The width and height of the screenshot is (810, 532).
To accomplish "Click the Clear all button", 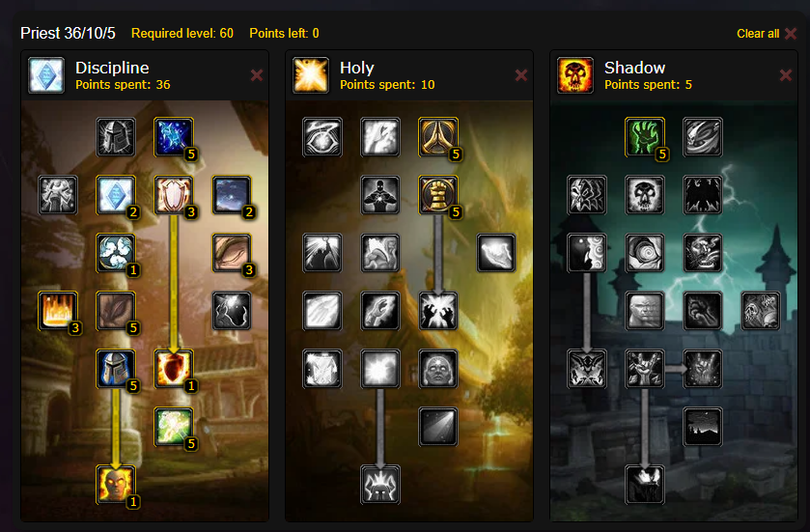I will [767, 34].
